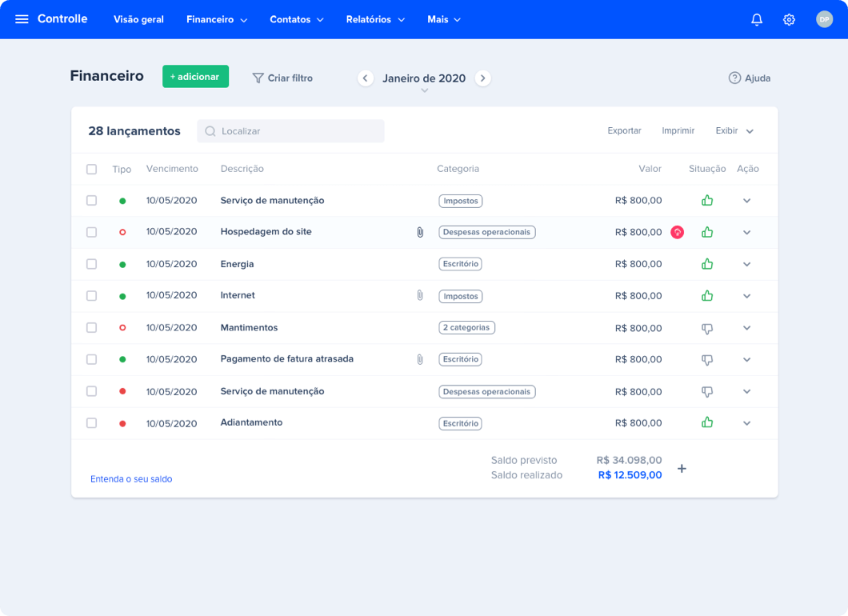Screen dimensions: 848x616
Task: Add new balance entry with the plus icon
Action: tap(682, 469)
